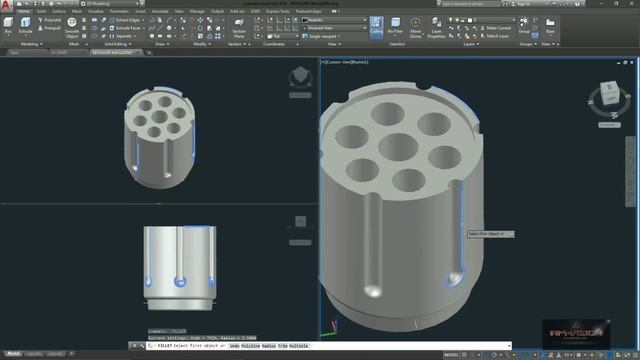
Task: Expand the Groups panel dropdown
Action: click(x=527, y=44)
